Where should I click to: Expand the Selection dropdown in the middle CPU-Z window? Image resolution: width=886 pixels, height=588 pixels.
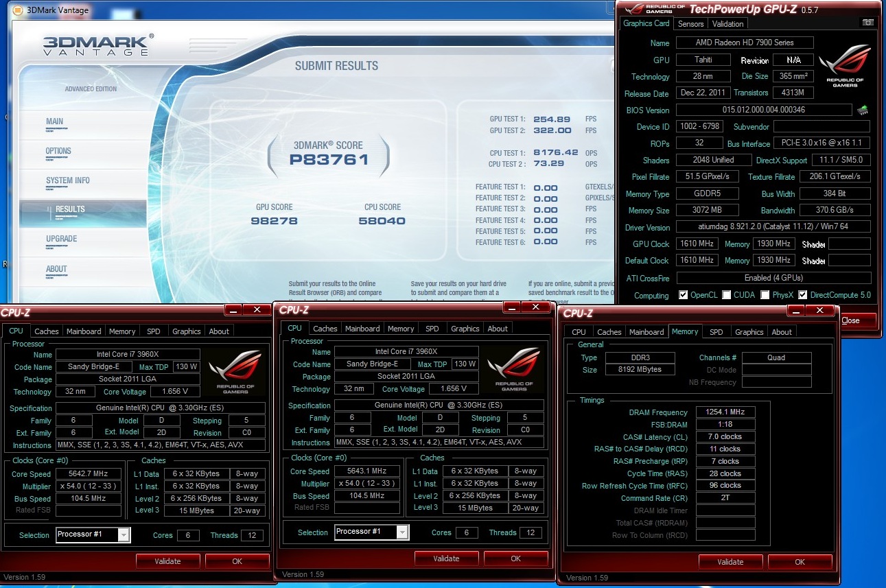[x=402, y=532]
